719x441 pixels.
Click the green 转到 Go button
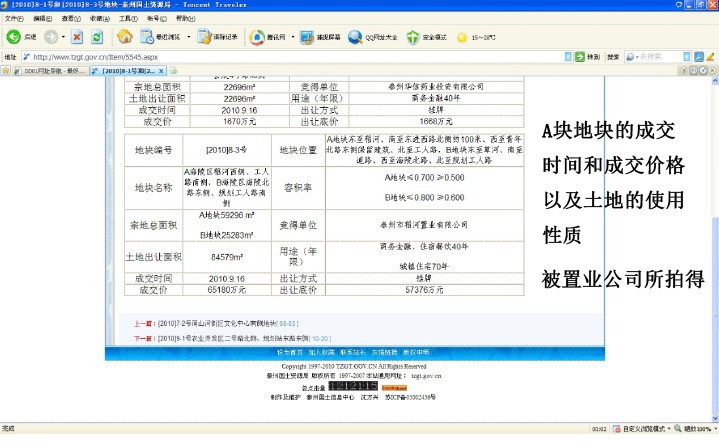point(587,56)
